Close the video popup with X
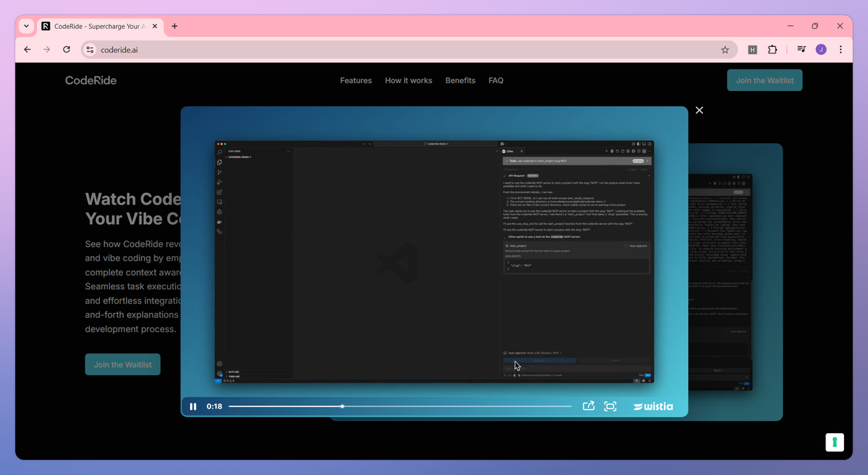 point(699,110)
